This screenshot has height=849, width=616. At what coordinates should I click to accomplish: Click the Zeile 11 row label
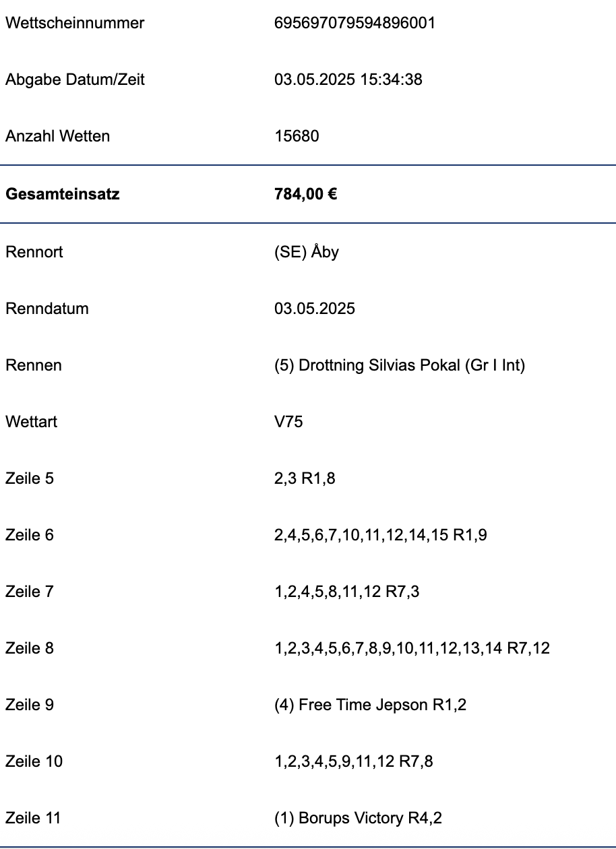pyautogui.click(x=33, y=818)
